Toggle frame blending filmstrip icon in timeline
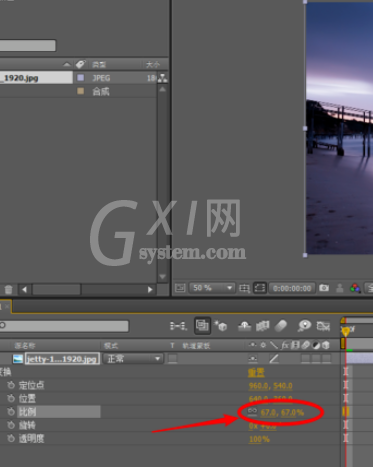 point(262,326)
